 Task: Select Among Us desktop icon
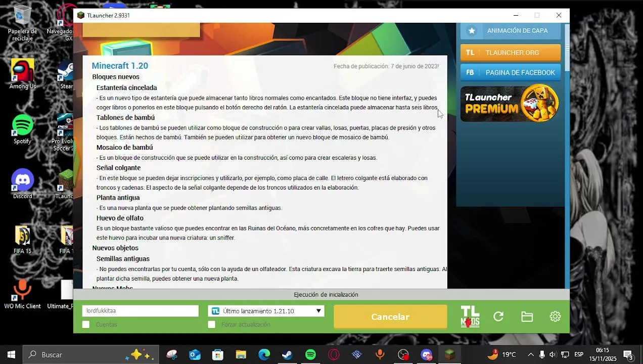point(22,74)
